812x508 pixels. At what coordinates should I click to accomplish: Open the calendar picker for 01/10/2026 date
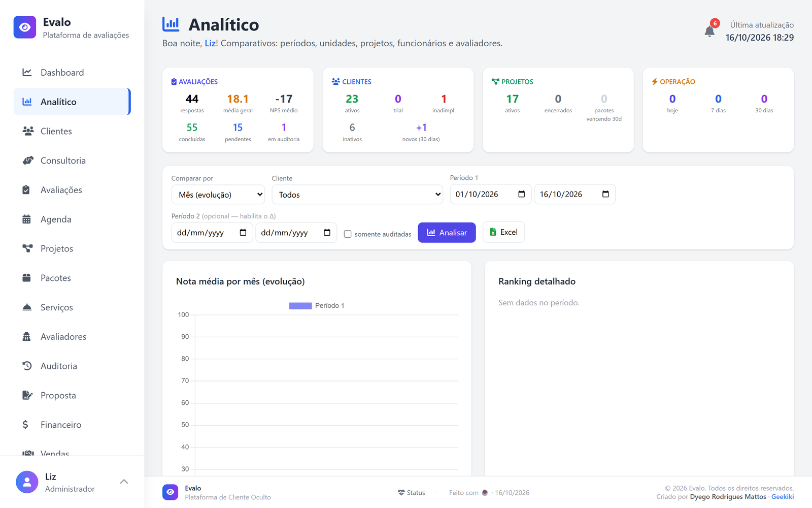pyautogui.click(x=521, y=194)
